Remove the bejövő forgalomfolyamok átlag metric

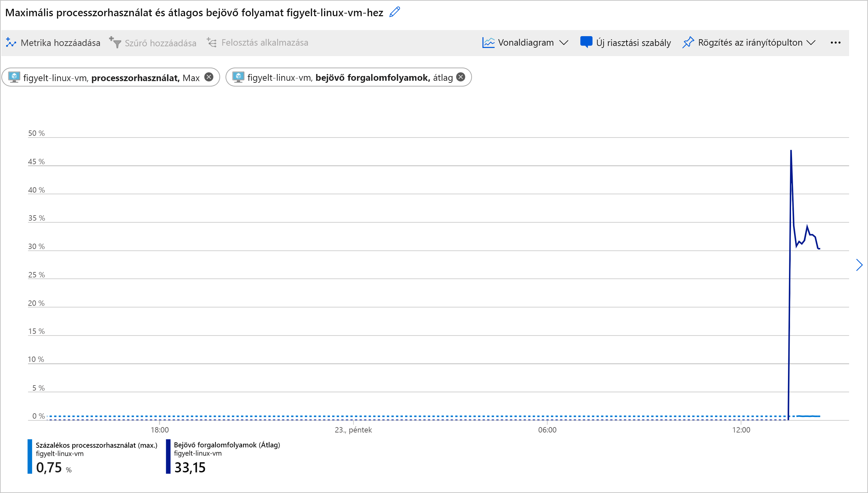coord(461,77)
